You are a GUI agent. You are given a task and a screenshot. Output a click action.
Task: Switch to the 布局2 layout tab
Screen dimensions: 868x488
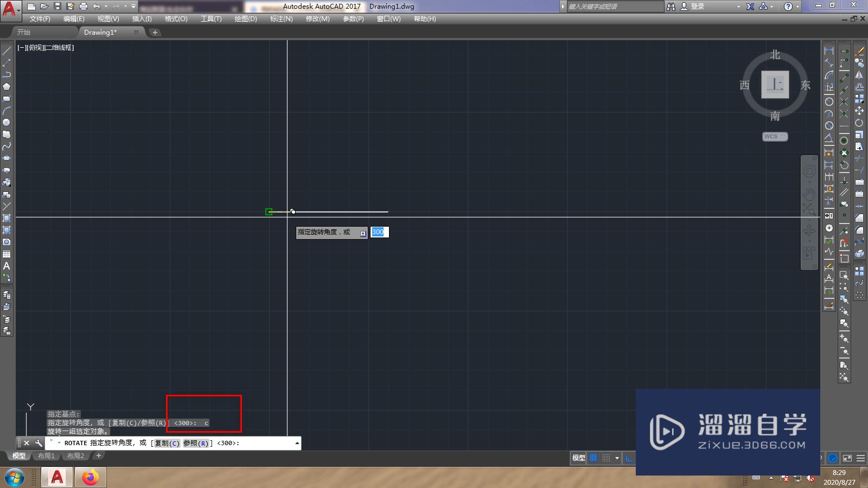[x=75, y=456]
